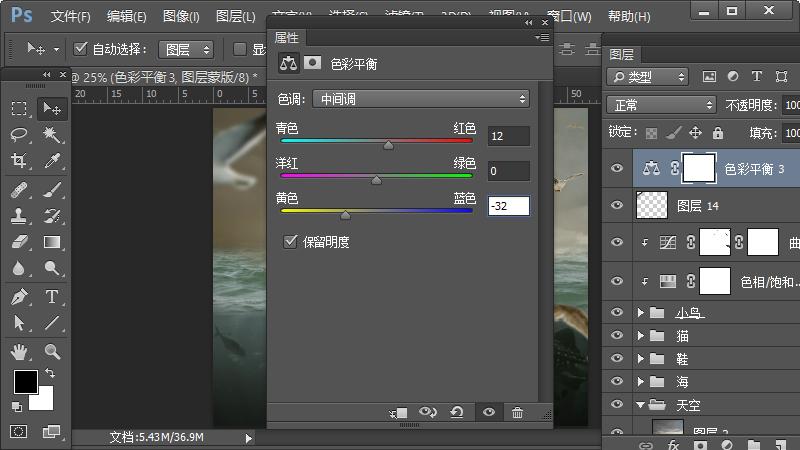
Task: Hide the 色相/饱和 adjustment layer
Action: pyautogui.click(x=617, y=281)
